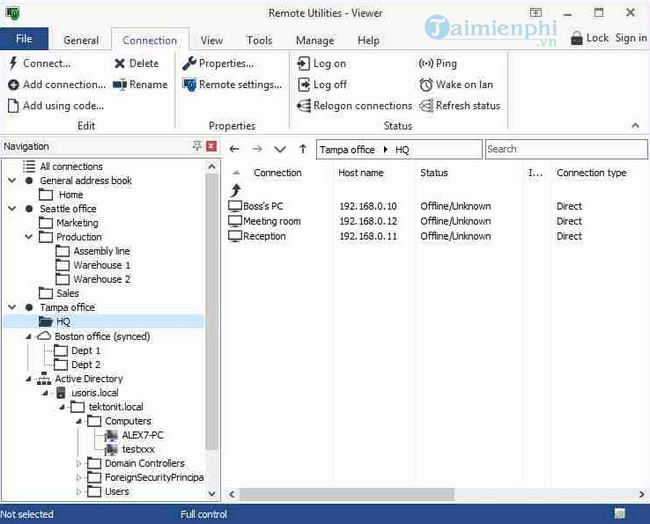This screenshot has height=524, width=650.
Task: Open the File menu
Action: pos(24,39)
